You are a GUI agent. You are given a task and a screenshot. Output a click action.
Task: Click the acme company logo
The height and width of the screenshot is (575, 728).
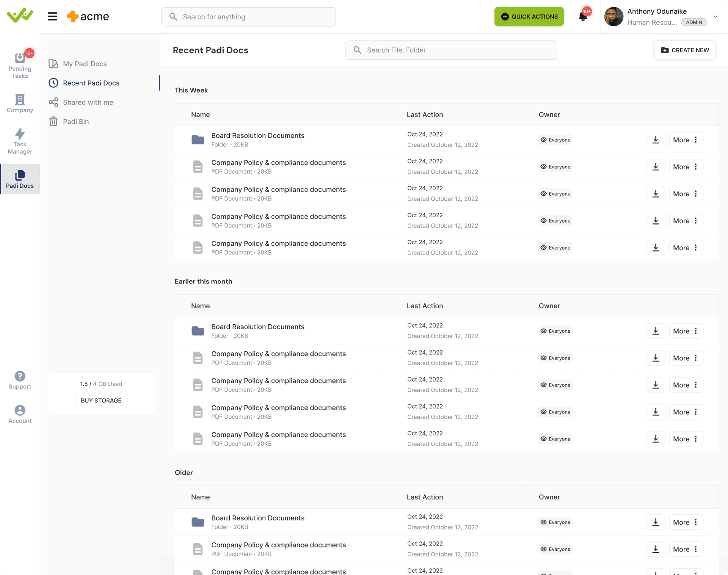(x=88, y=17)
